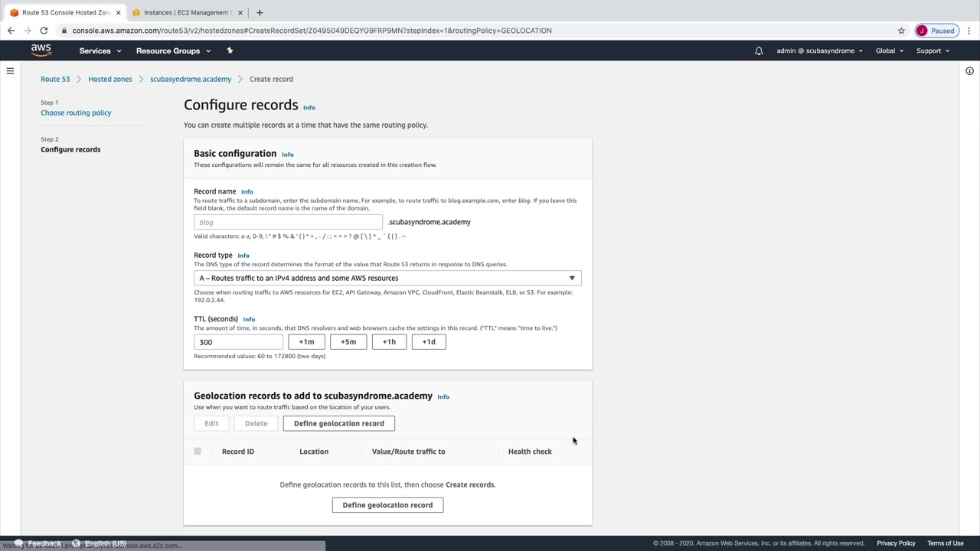Viewport: 980px width, 551px height.
Task: Return to Choose routing policy step
Action: pyautogui.click(x=76, y=112)
